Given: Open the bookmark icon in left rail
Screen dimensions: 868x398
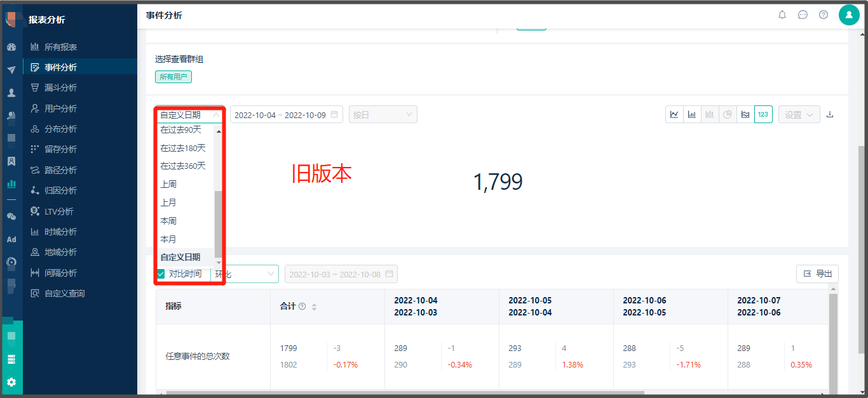Looking at the screenshot, I should [11, 161].
